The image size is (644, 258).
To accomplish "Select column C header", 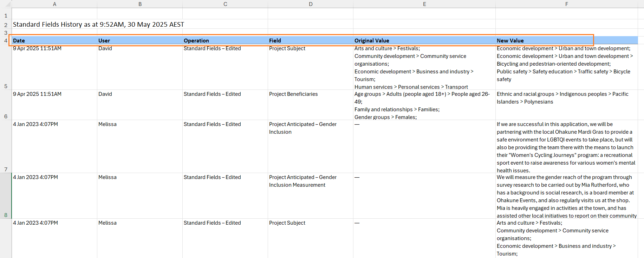I will [x=225, y=4].
